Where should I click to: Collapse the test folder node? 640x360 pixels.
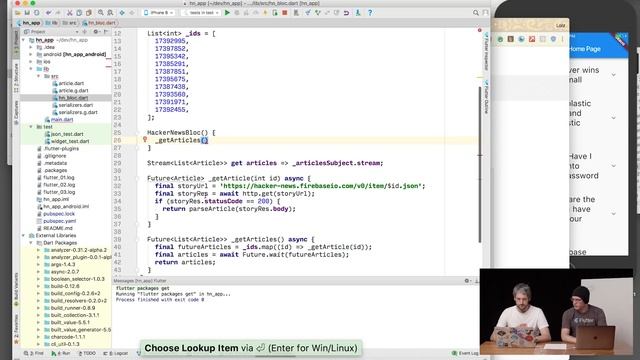point(31,127)
